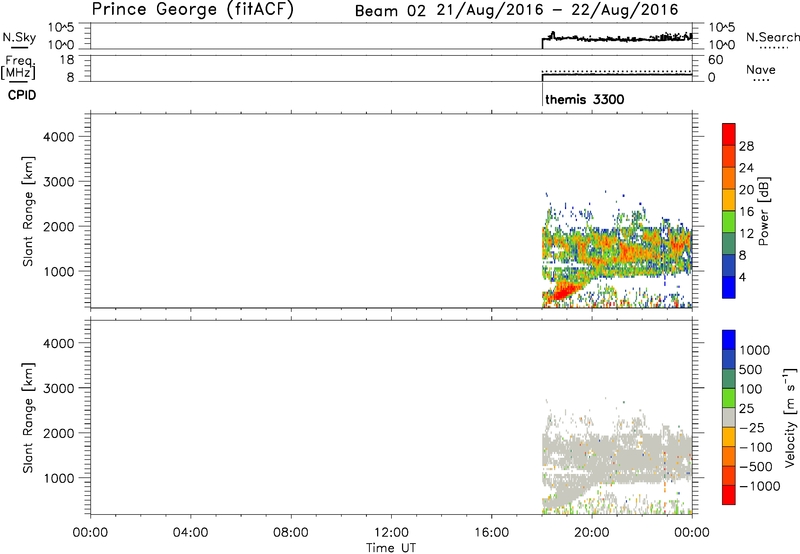Click the '60' Nave axis tick
Viewport: 800px width, 554px height.
tap(715, 60)
